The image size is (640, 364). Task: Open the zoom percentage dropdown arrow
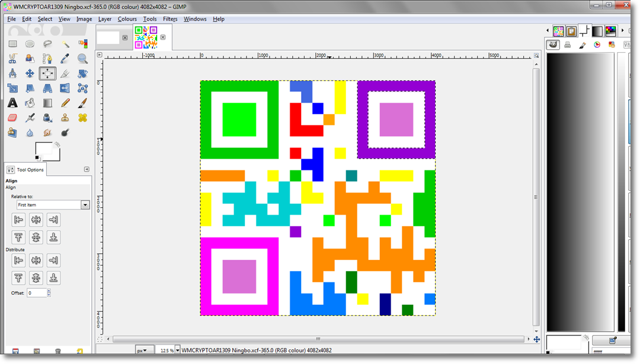(x=177, y=350)
